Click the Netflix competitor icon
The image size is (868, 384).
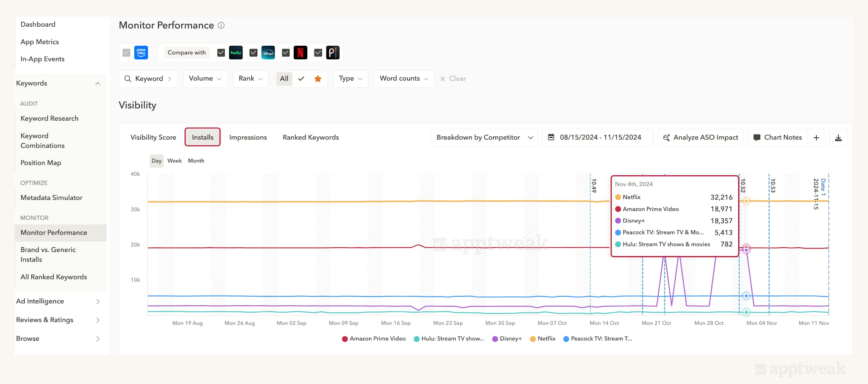tap(300, 52)
